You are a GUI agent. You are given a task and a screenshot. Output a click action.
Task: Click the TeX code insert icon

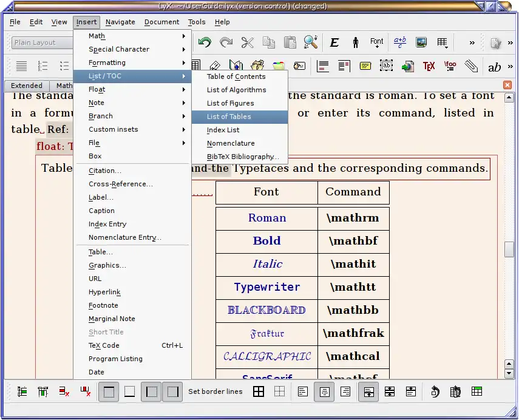click(429, 66)
